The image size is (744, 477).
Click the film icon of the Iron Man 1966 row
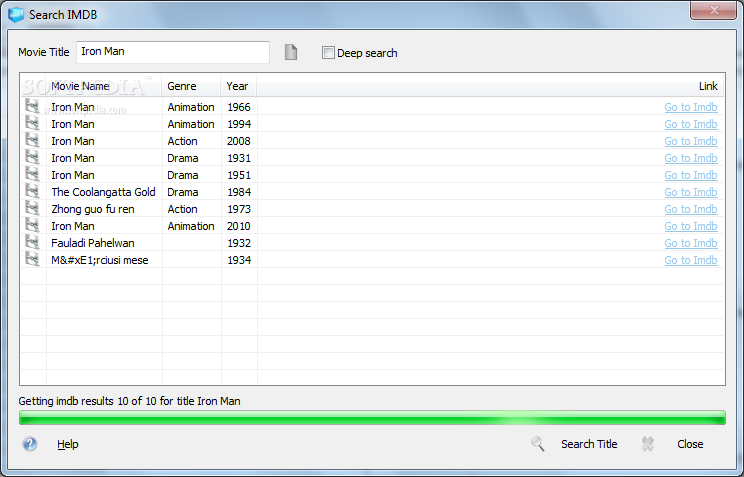pos(32,106)
